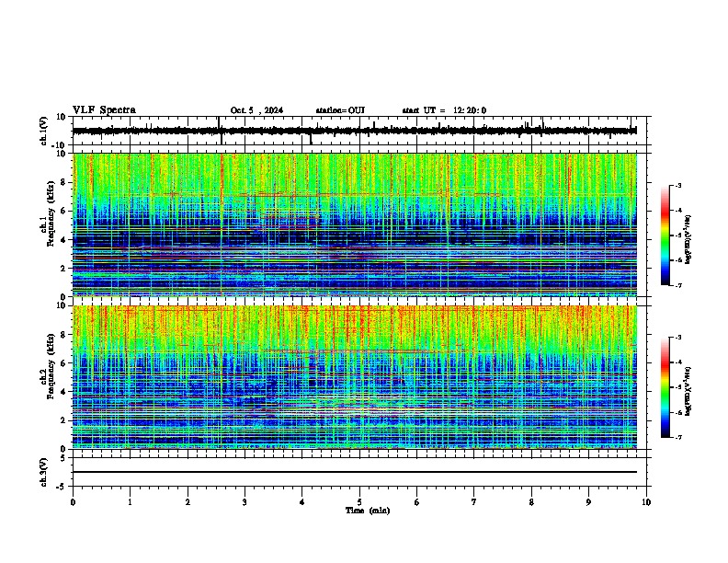Click the "ch.1(V)" waveform axis label
Screen dimensions: 728x563
click(44, 131)
